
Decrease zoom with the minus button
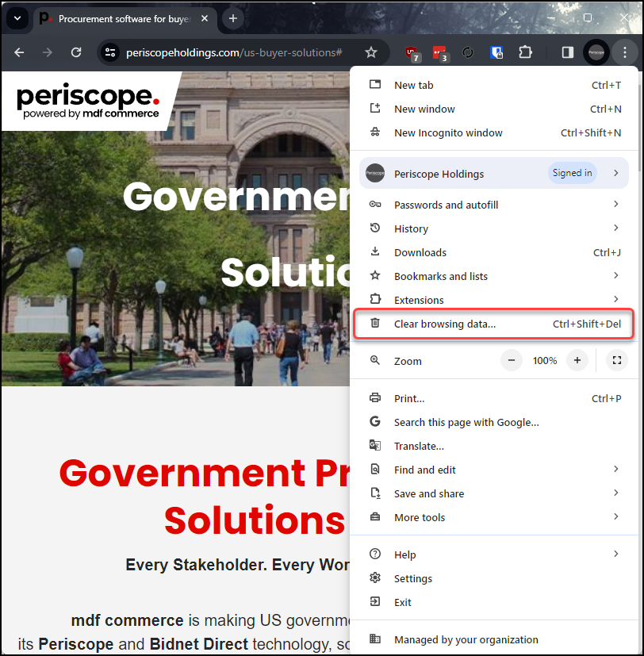click(x=512, y=360)
